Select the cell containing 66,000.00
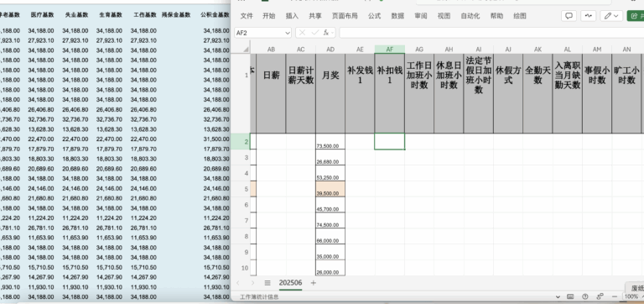Image resolution: width=644 pixels, height=304 pixels. pyautogui.click(x=330, y=236)
